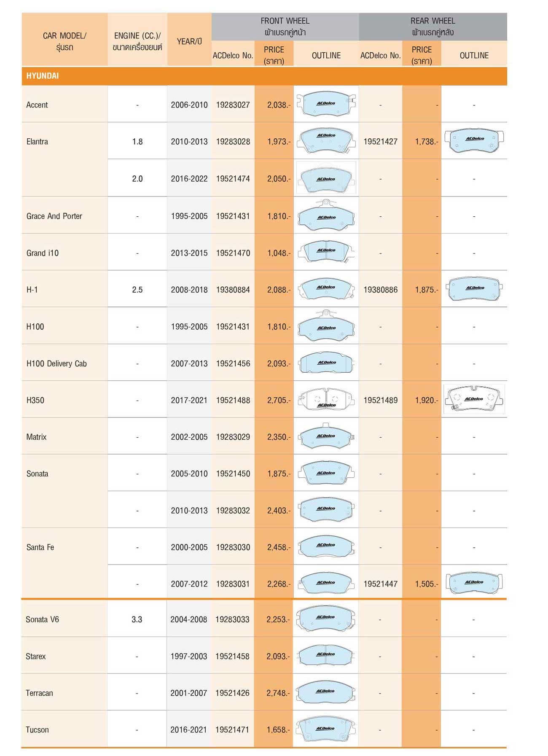Screen dimensions: 548x756
Task: Select the year range 2016-2022
Action: (x=189, y=179)
